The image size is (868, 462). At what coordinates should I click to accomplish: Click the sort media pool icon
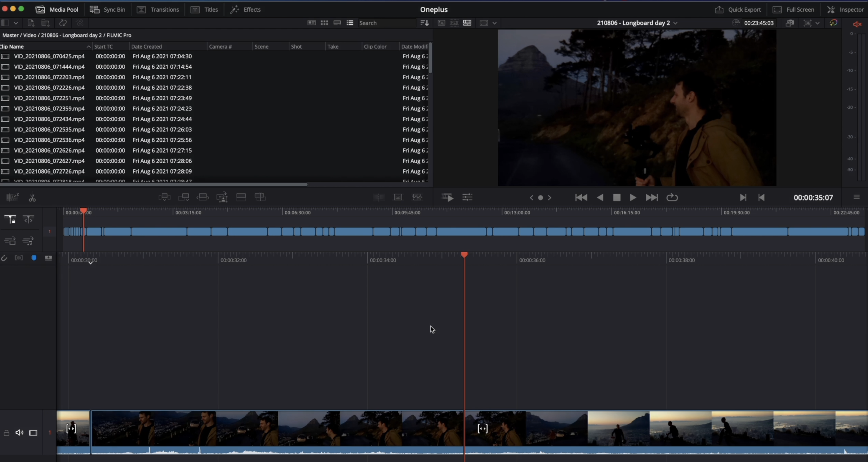tap(424, 23)
